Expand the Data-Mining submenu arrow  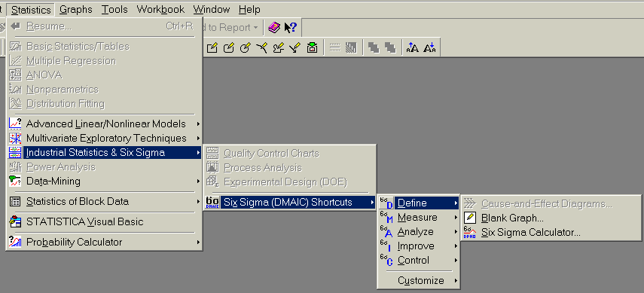pyautogui.click(x=198, y=181)
